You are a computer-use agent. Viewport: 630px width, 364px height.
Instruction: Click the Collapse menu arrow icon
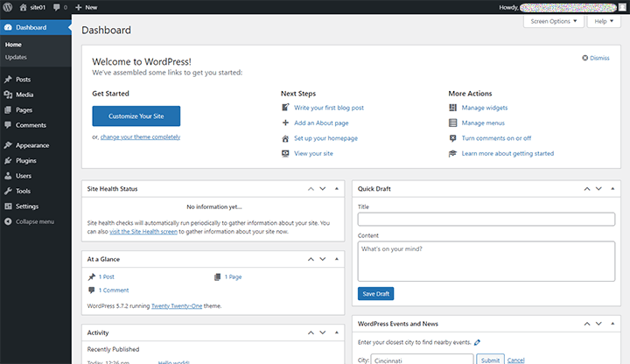(x=8, y=221)
